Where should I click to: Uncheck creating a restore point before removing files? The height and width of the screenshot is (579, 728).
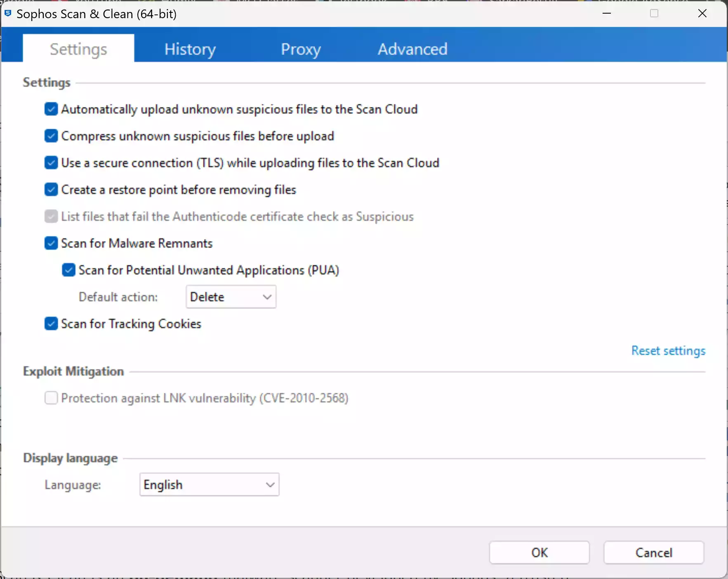pos(51,189)
